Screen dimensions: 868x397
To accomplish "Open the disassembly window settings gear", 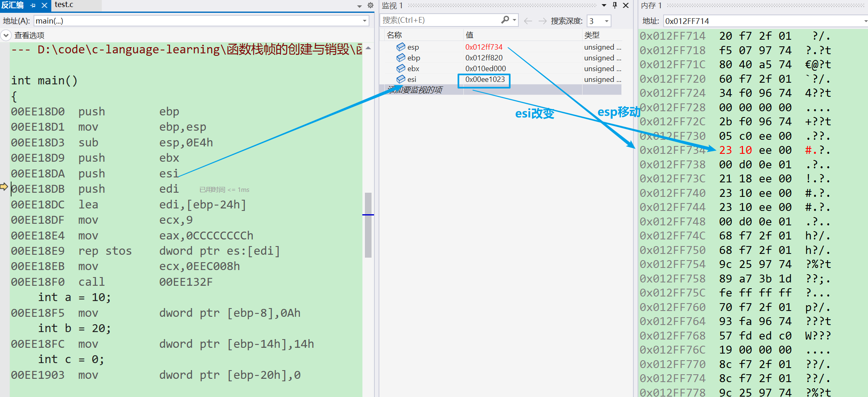I will pos(370,5).
